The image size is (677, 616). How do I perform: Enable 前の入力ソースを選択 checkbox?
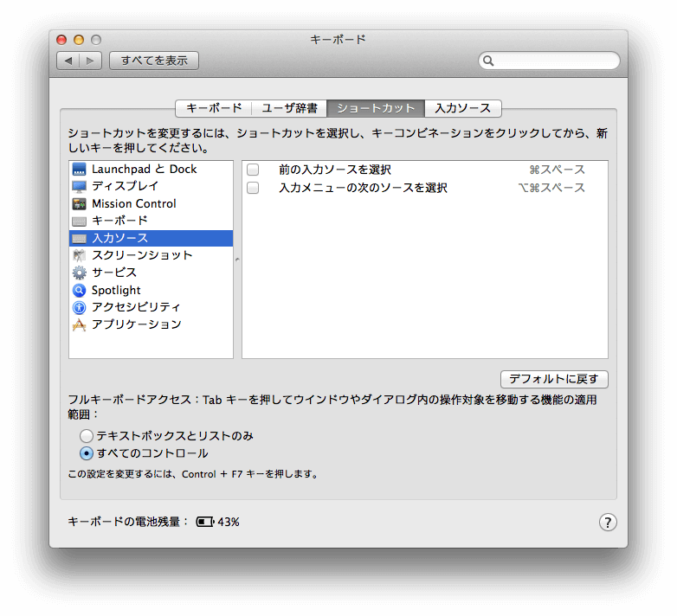coord(253,170)
